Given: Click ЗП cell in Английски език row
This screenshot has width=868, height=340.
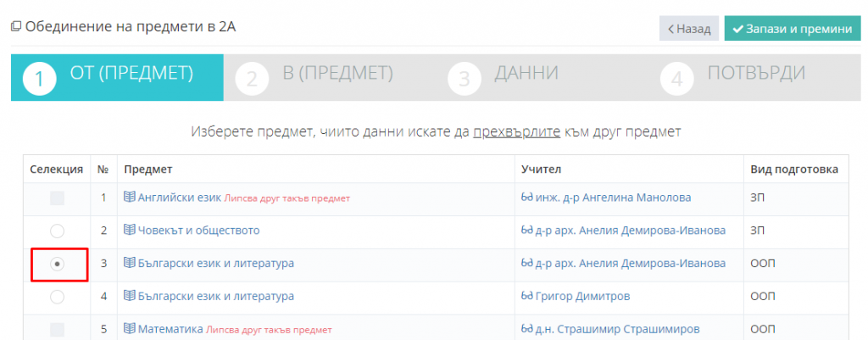Looking at the screenshot, I should pyautogui.click(x=796, y=198).
